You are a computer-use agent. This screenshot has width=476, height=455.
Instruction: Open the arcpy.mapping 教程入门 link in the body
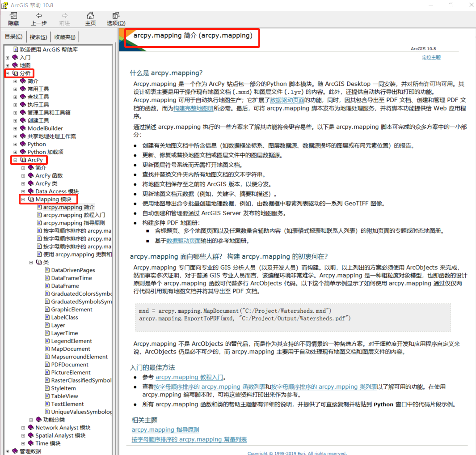[189, 377]
